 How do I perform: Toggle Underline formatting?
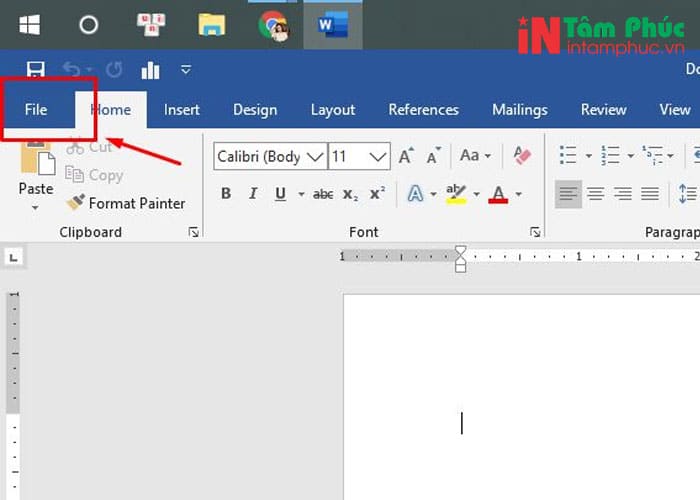280,194
